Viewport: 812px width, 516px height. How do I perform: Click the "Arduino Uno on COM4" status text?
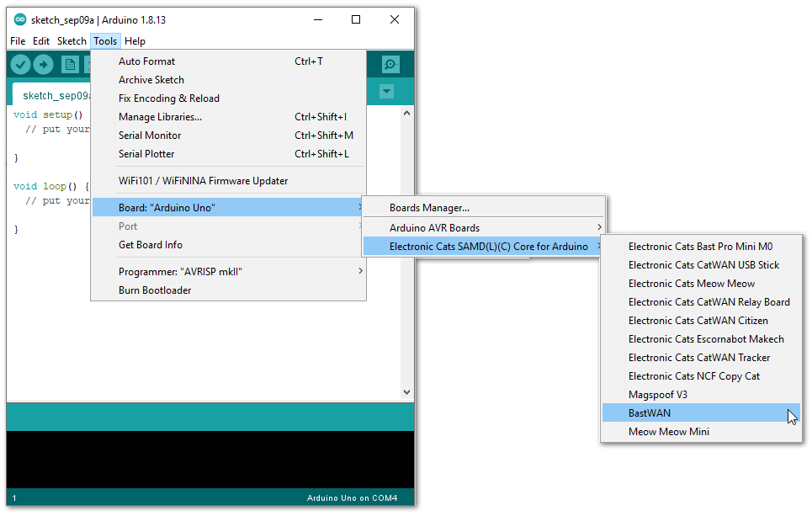pyautogui.click(x=352, y=497)
